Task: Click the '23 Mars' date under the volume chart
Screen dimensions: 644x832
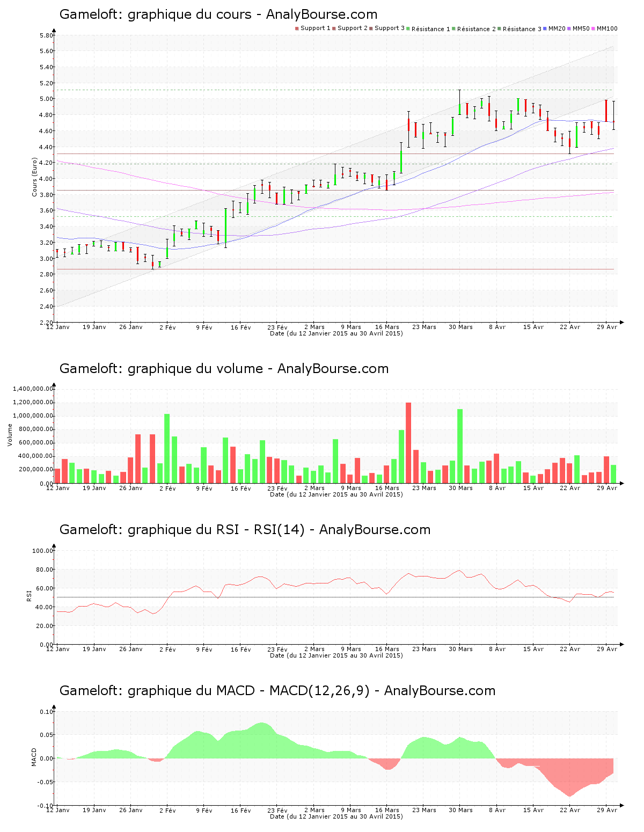Action: 424,488
